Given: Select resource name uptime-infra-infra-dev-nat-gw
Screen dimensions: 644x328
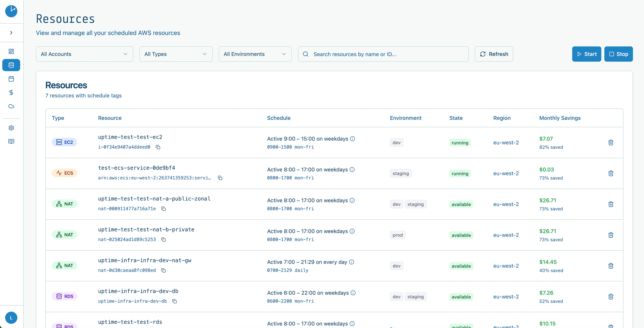Looking at the screenshot, I should pos(144,260).
